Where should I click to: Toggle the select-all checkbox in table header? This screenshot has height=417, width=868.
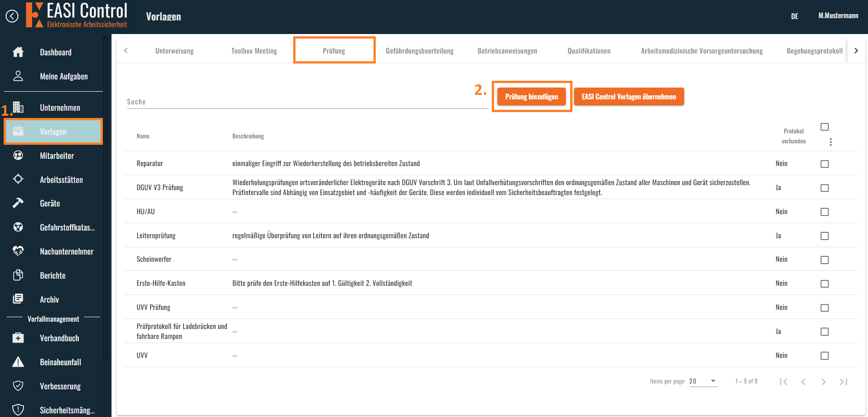[x=824, y=127]
